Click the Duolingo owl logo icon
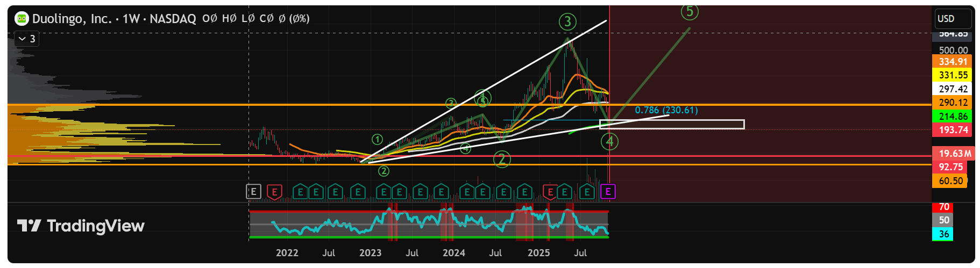980x268 pixels. tap(22, 19)
